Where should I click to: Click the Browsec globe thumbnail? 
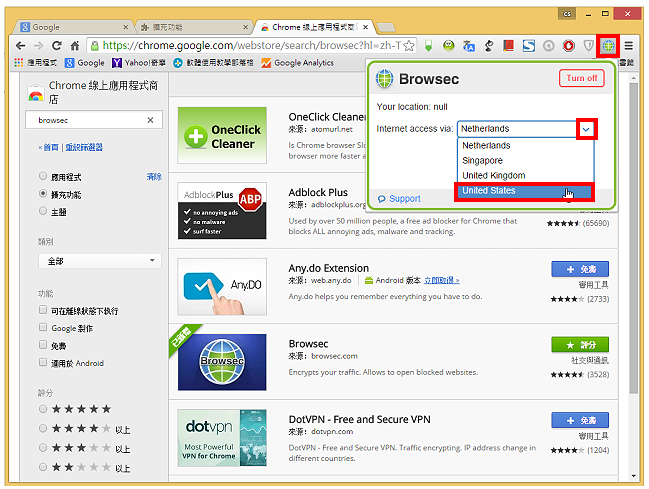click(222, 362)
